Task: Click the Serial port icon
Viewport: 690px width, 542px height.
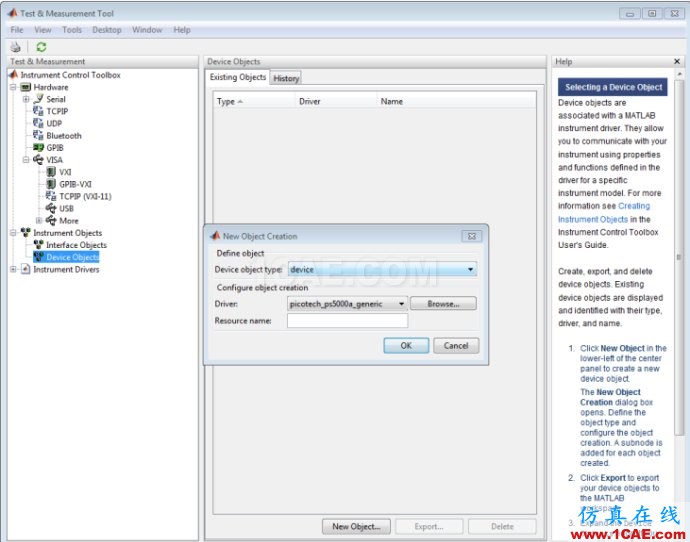Action: click(39, 99)
